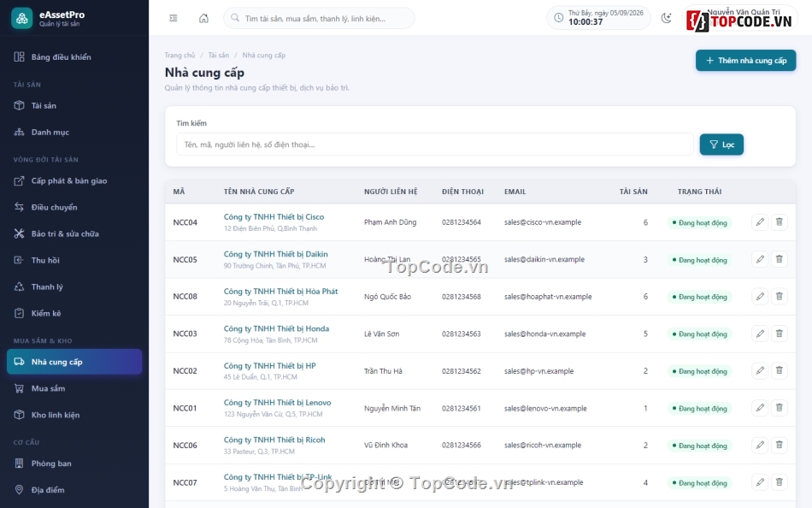
Task: Click Tài sản breadcrumb link
Action: 219,55
